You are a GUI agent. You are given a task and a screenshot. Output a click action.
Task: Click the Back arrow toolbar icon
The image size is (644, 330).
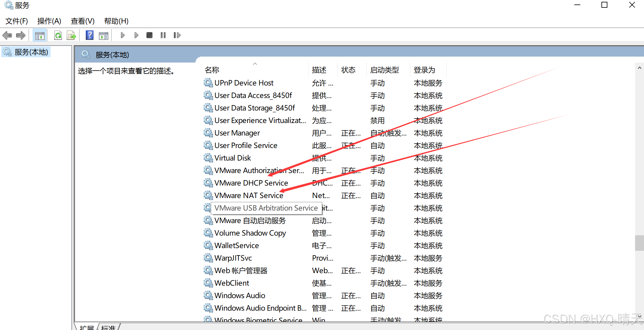[7, 35]
